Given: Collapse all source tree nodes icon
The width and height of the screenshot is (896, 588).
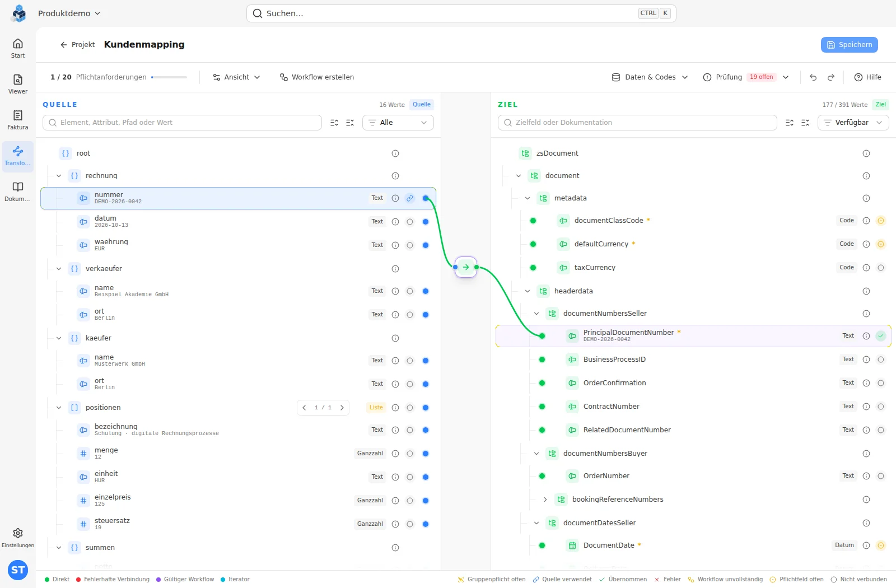Looking at the screenshot, I should click(x=350, y=123).
